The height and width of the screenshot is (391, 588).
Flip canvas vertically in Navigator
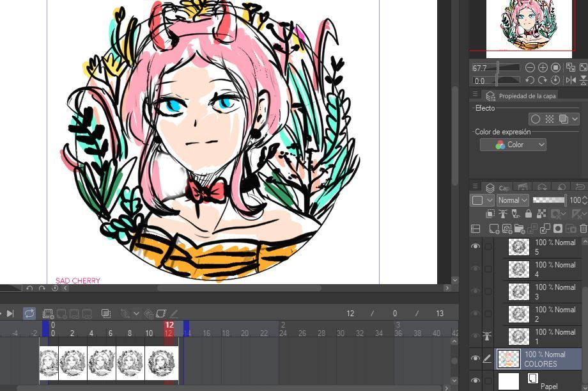584,80
